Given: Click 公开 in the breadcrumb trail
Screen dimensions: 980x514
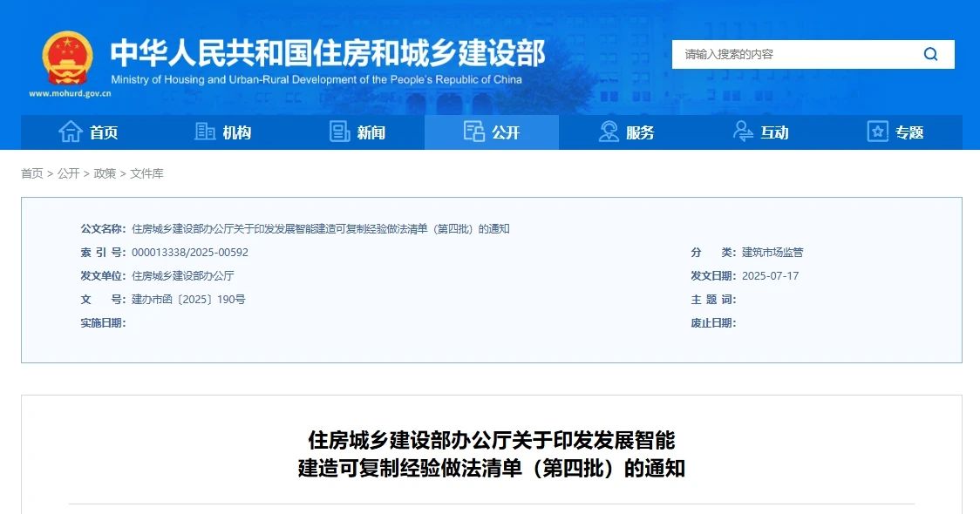Looking at the screenshot, I should coord(69,173).
